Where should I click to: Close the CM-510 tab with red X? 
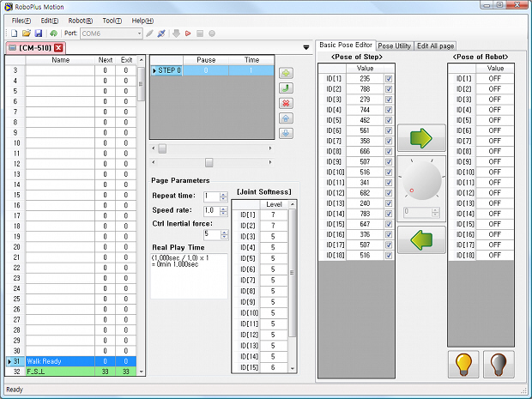(x=58, y=48)
